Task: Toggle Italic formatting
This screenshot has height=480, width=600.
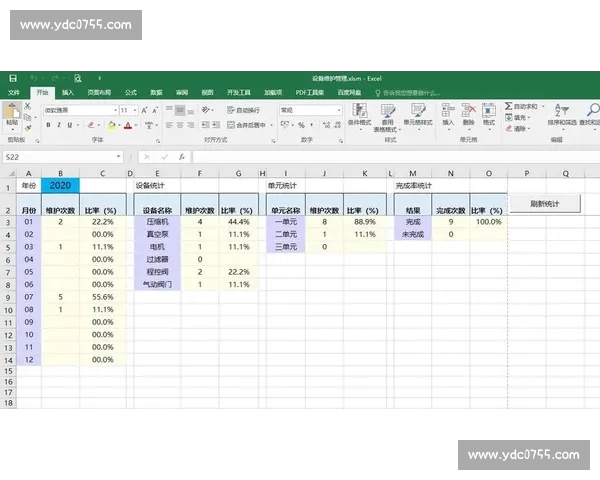Action: [x=59, y=125]
